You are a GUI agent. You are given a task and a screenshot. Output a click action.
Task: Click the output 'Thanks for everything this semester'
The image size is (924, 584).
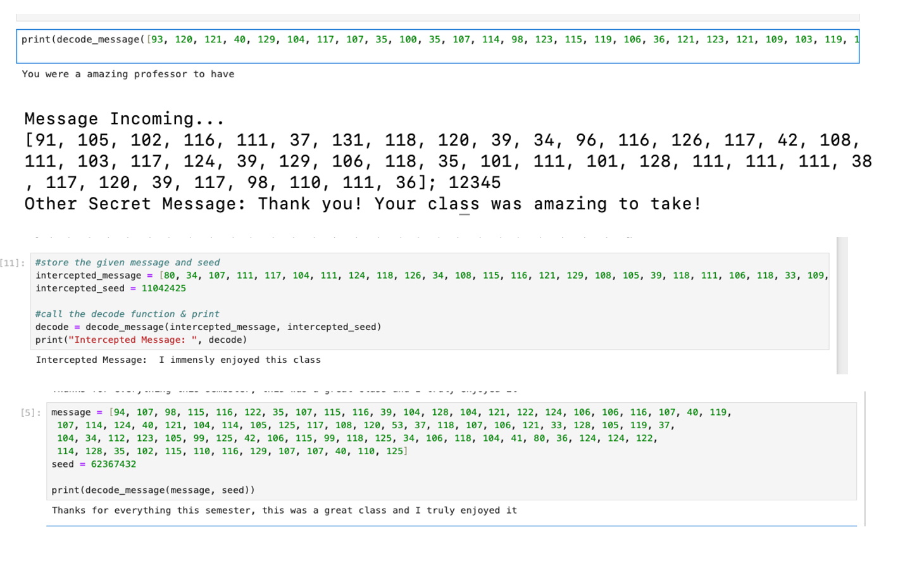284,511
